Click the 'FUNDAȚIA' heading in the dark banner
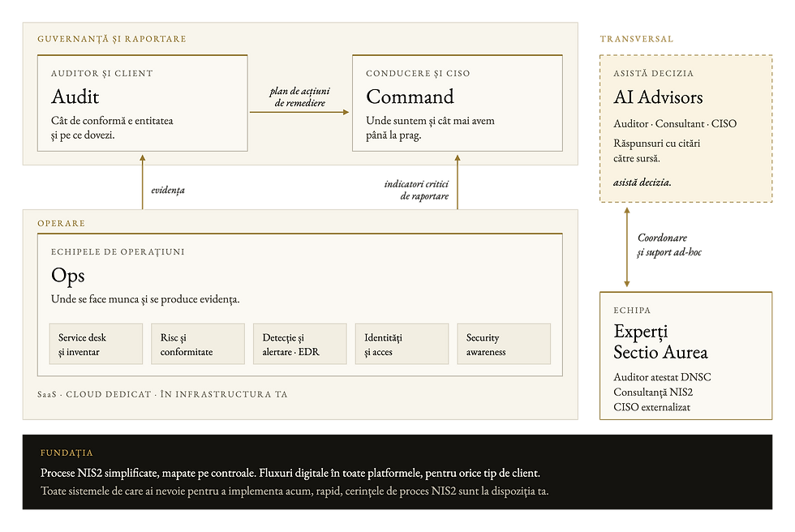 (x=67, y=453)
